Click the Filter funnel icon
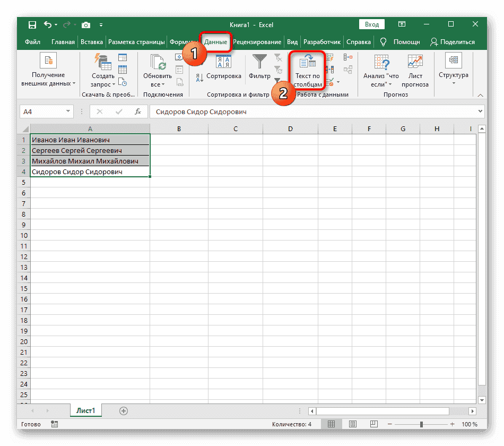 point(259,62)
